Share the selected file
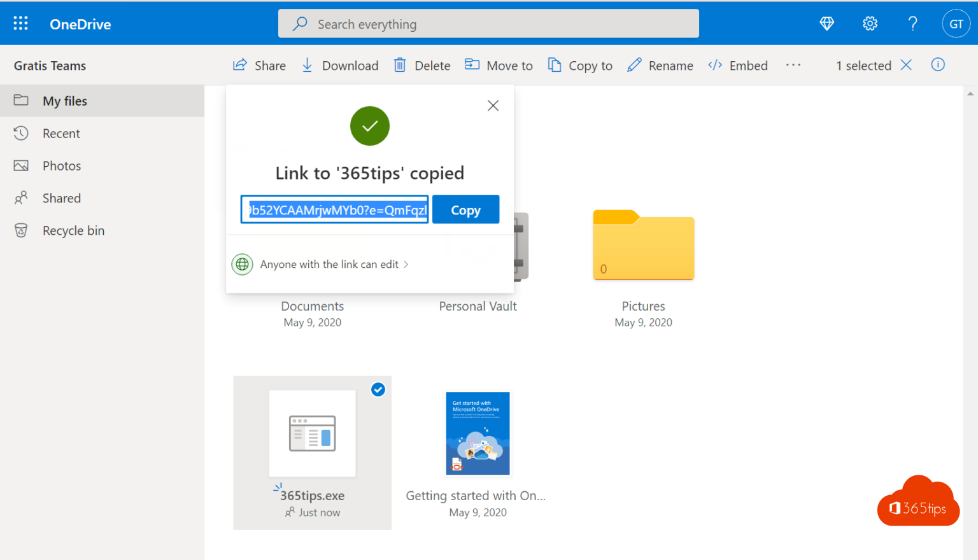This screenshot has height=560, width=978. 259,65
